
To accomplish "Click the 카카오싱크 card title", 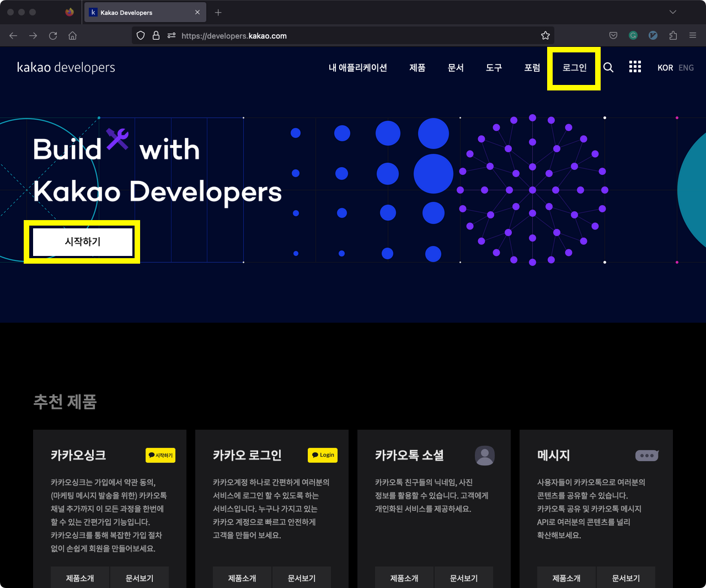I will click(x=78, y=455).
